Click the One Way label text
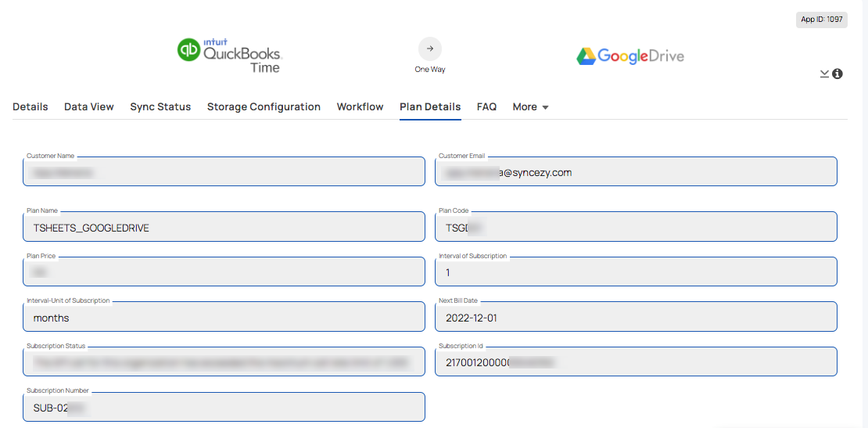This screenshot has width=868, height=428. 430,70
